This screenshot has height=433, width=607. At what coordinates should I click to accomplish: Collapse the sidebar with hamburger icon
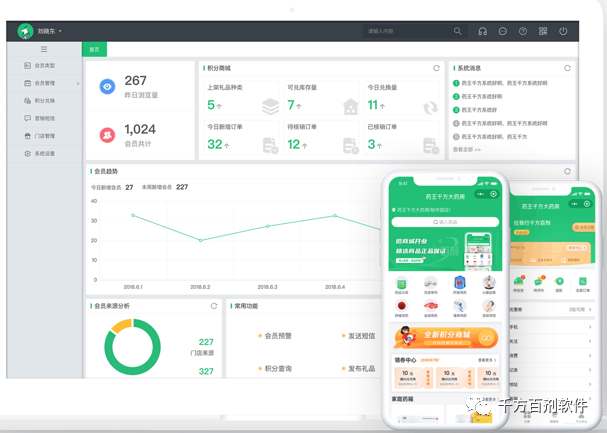click(x=43, y=49)
